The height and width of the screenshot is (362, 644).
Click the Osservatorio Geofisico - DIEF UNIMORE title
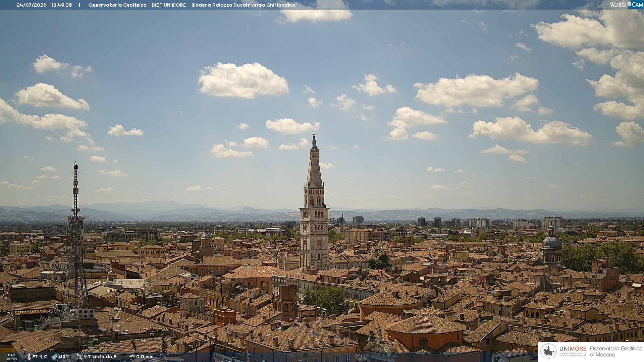tap(192, 5)
